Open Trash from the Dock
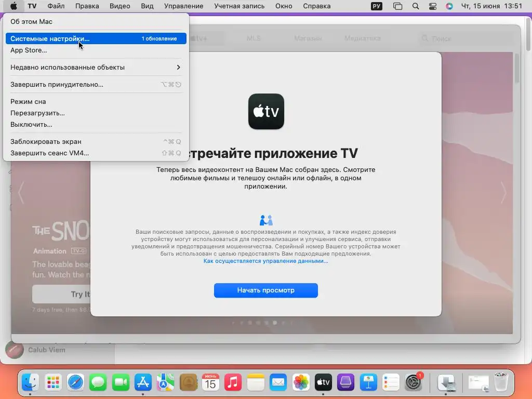This screenshot has width=532, height=399. click(x=501, y=382)
